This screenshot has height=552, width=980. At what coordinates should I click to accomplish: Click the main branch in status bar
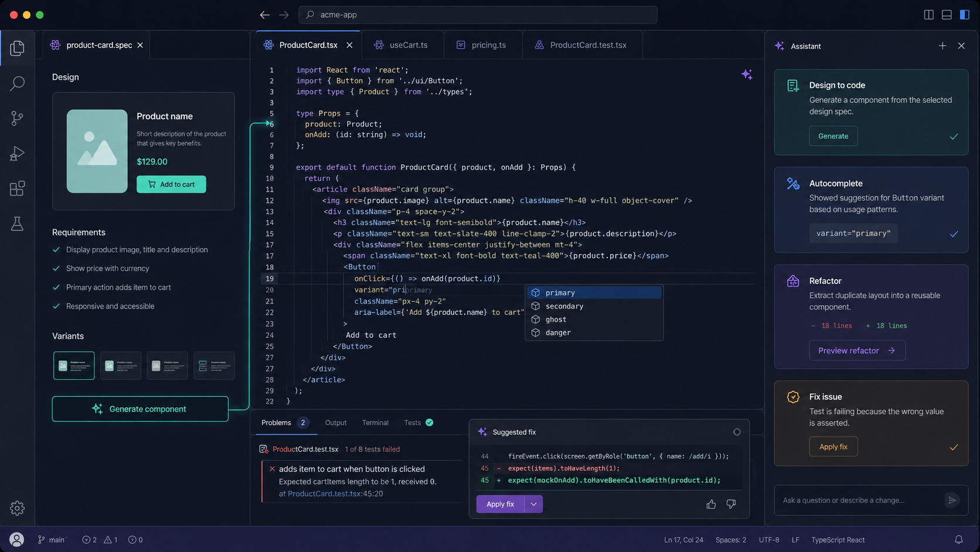pos(52,540)
